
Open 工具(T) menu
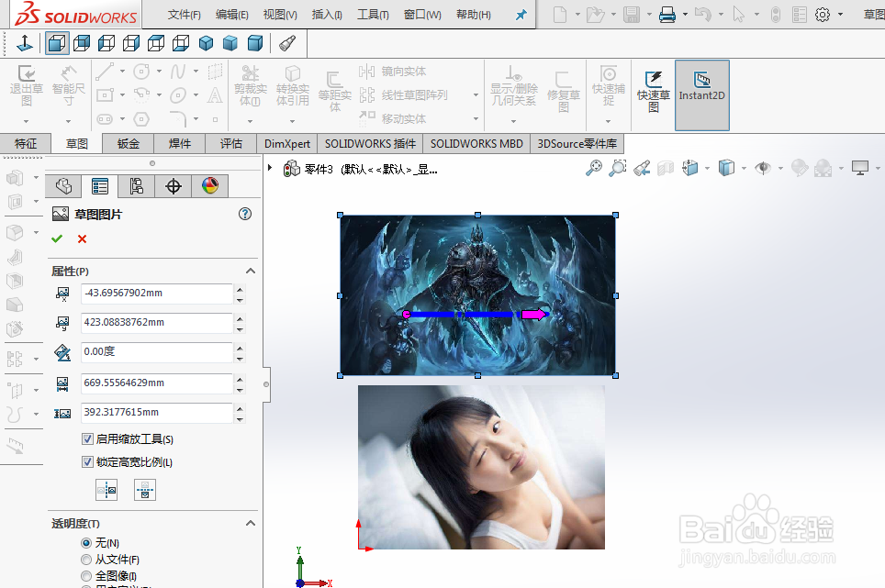[x=373, y=15]
